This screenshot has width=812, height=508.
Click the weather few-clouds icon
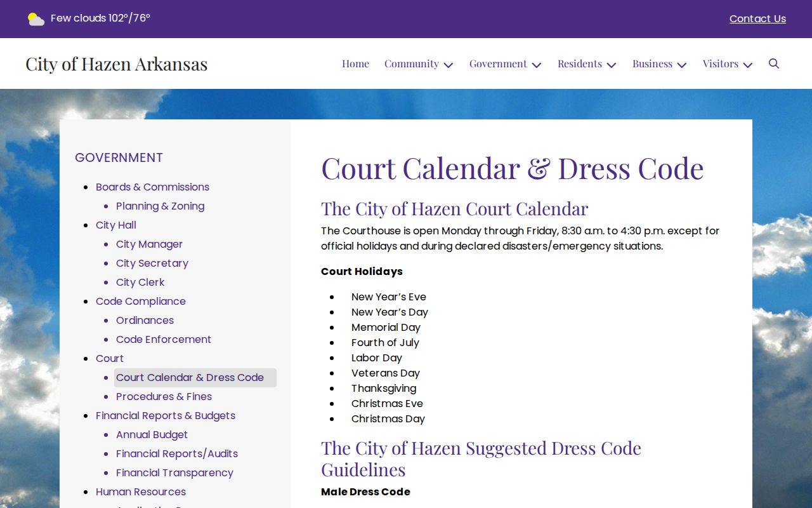point(36,19)
